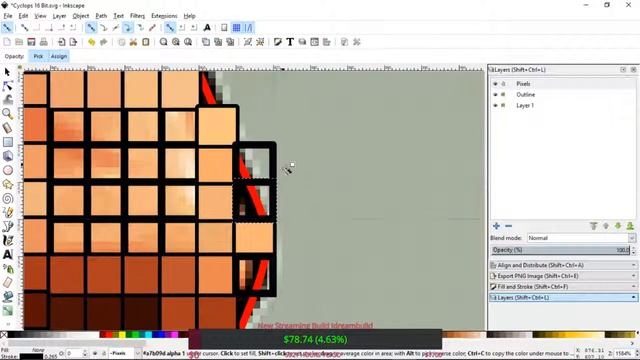Click the New document icon

[7, 42]
